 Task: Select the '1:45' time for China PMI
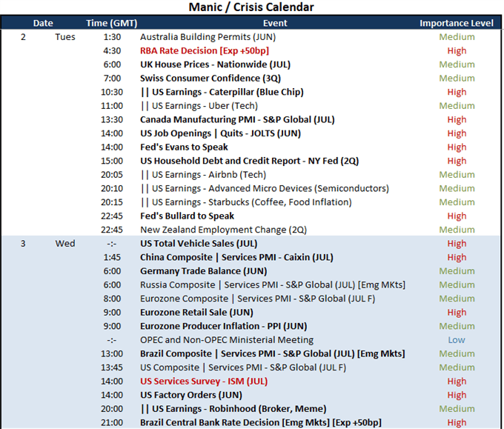[112, 257]
